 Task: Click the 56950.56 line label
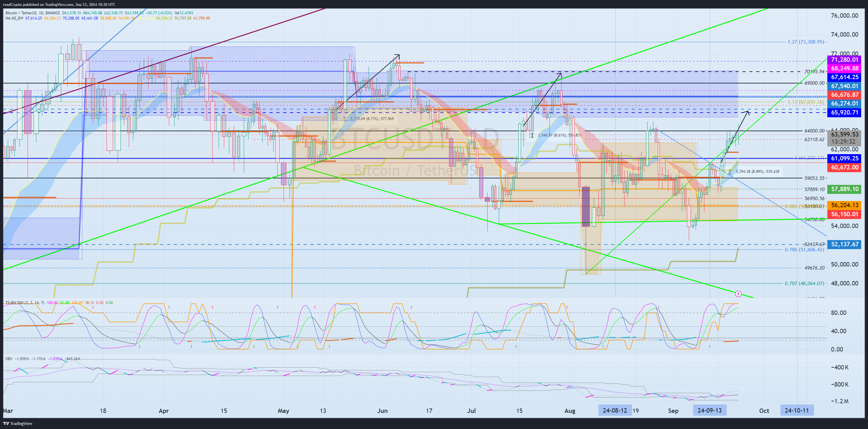pyautogui.click(x=814, y=199)
